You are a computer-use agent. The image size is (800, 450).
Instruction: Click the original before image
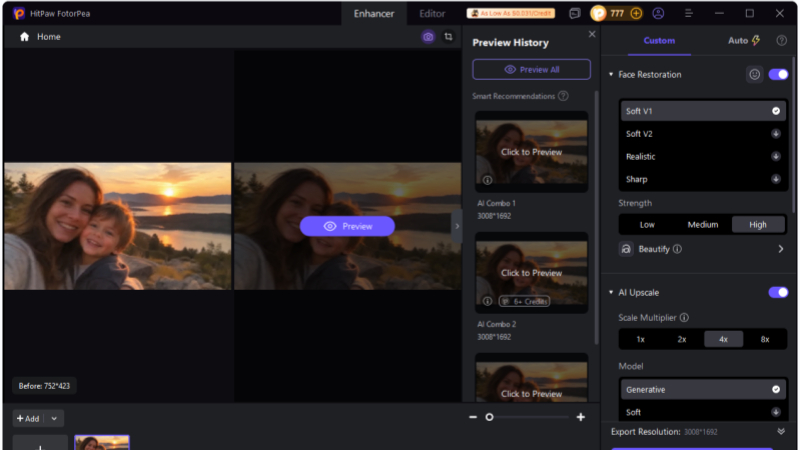pyautogui.click(x=118, y=226)
